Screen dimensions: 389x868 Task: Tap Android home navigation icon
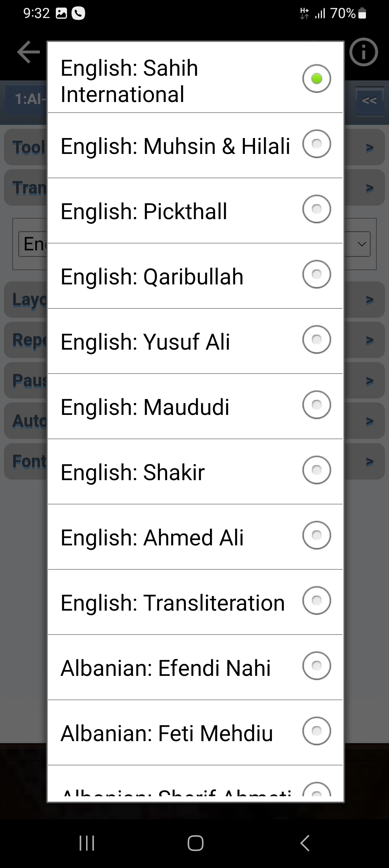point(195,843)
